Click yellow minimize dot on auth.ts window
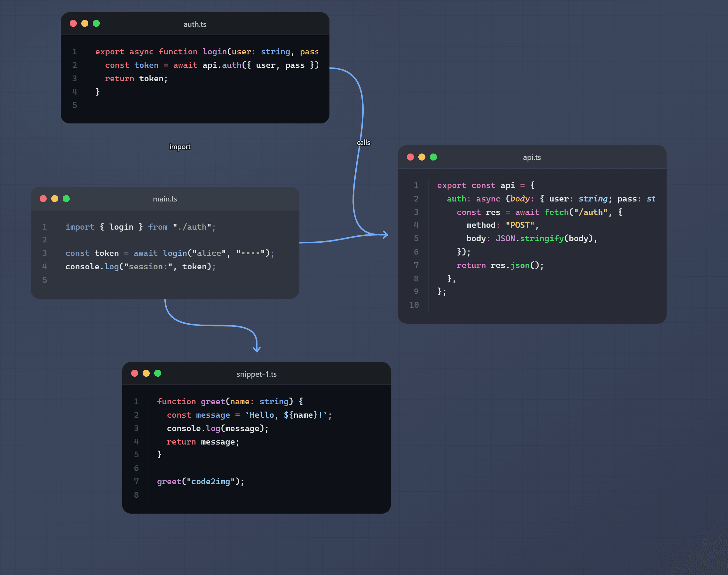The height and width of the screenshot is (575, 728). [85, 23]
